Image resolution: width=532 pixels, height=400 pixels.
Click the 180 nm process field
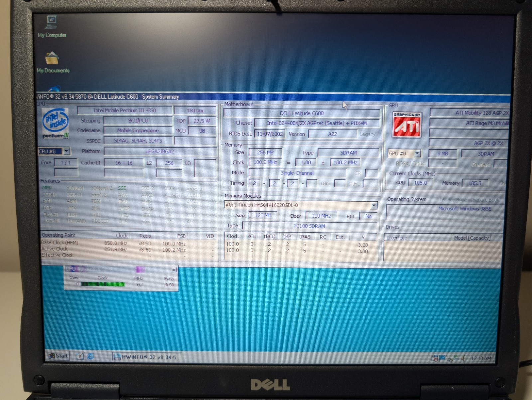point(195,111)
